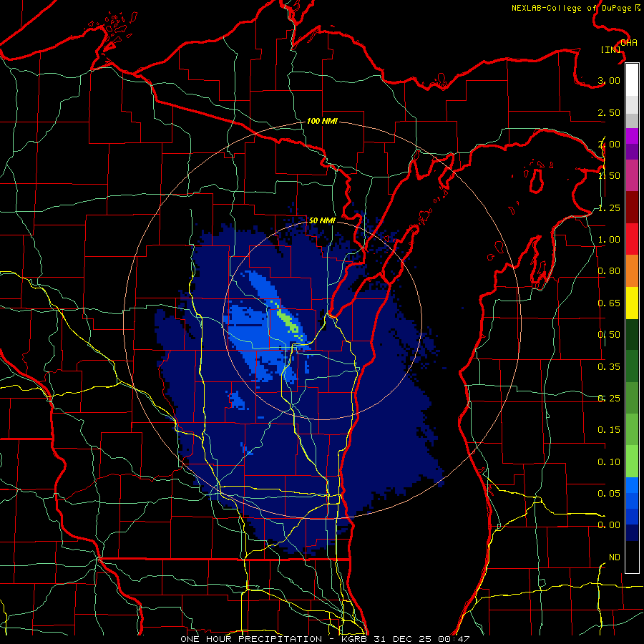644x644 pixels.
Task: Click the 0.10 legend value
Action: point(609,462)
